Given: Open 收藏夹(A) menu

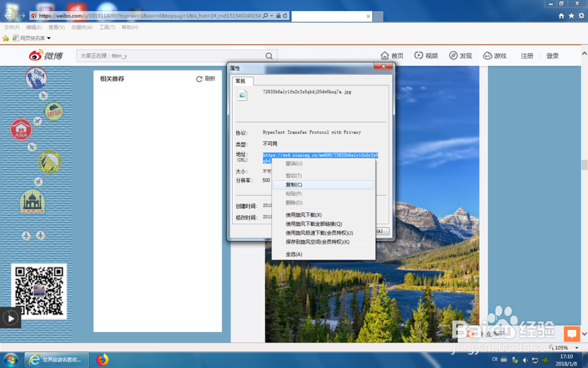Looking at the screenshot, I should point(82,28).
